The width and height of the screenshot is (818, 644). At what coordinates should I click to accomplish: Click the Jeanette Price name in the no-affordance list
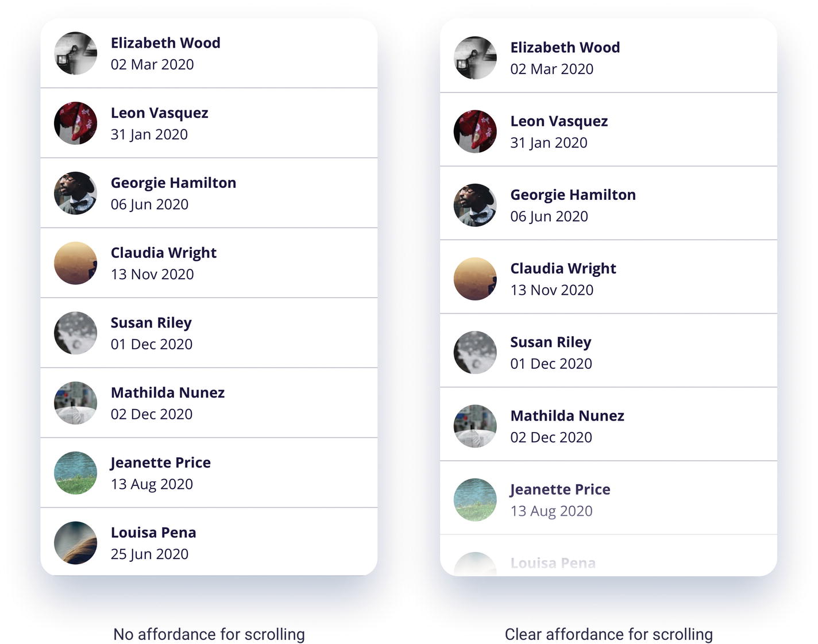(x=161, y=462)
